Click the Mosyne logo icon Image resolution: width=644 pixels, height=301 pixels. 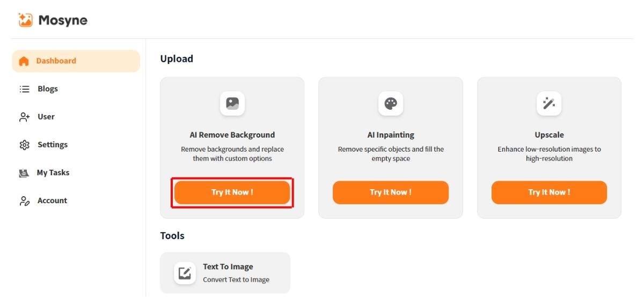[25, 20]
